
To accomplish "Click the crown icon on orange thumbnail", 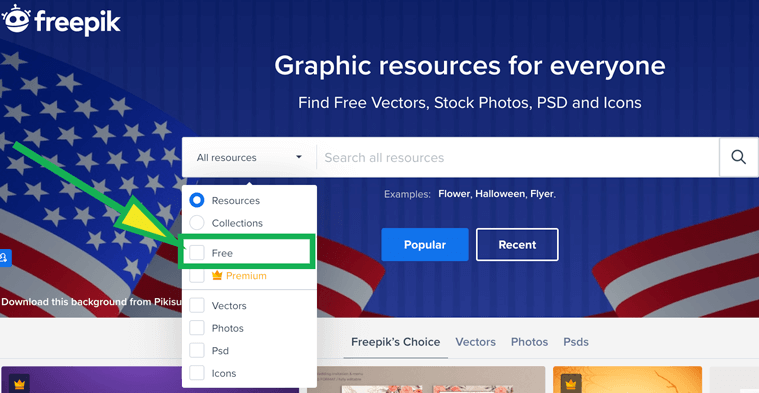I will (x=571, y=384).
